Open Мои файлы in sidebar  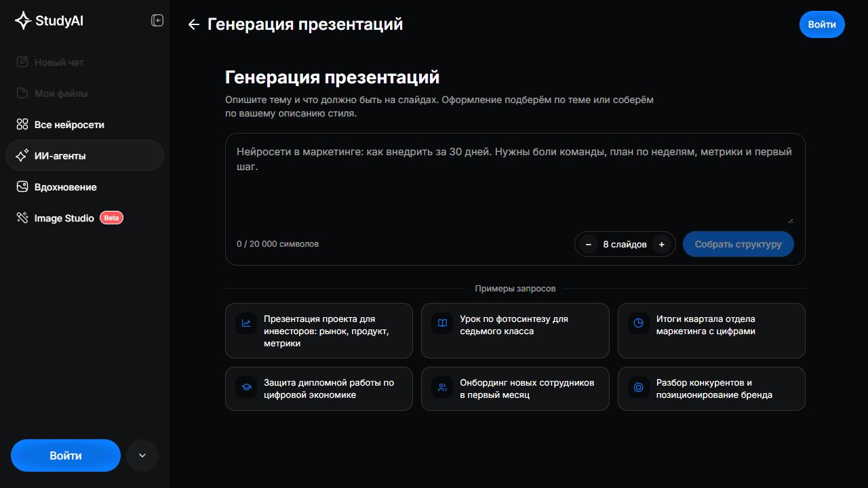[85, 94]
